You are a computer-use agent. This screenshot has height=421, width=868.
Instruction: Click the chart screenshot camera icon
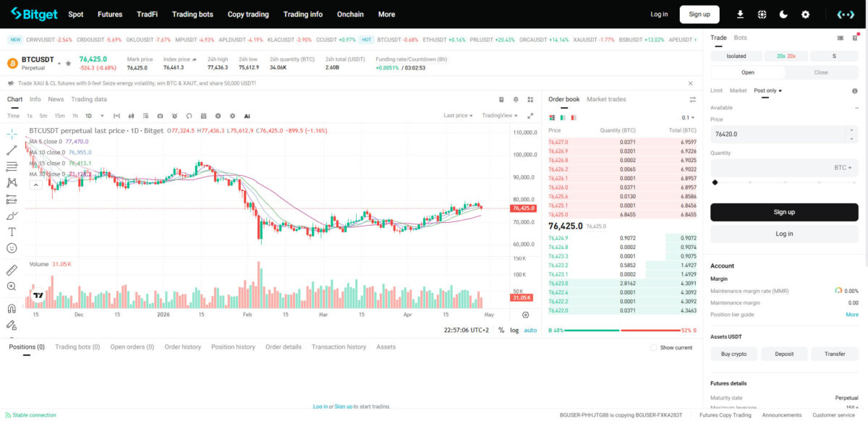160,116
